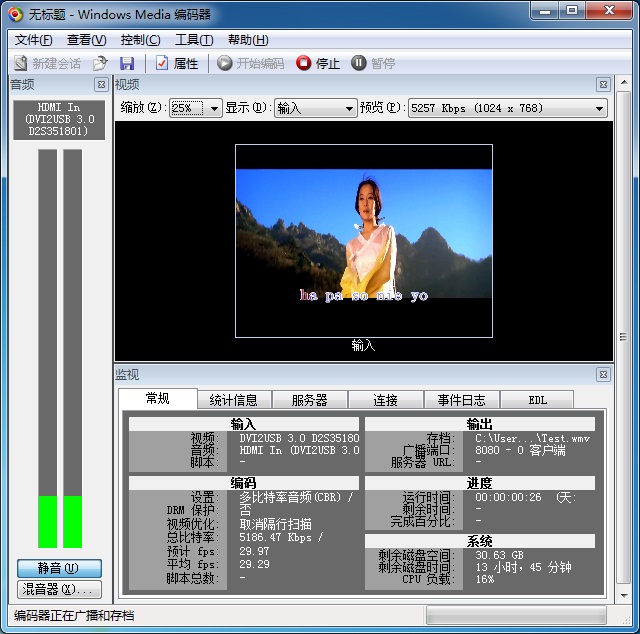The image size is (640, 634).
Task: Click the video input preview thumbnail
Action: pyautogui.click(x=364, y=240)
